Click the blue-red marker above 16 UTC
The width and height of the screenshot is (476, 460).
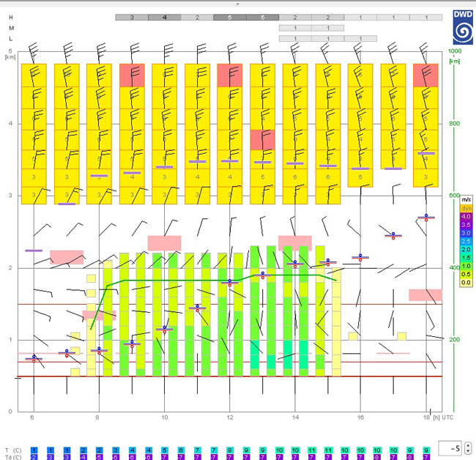(360, 257)
